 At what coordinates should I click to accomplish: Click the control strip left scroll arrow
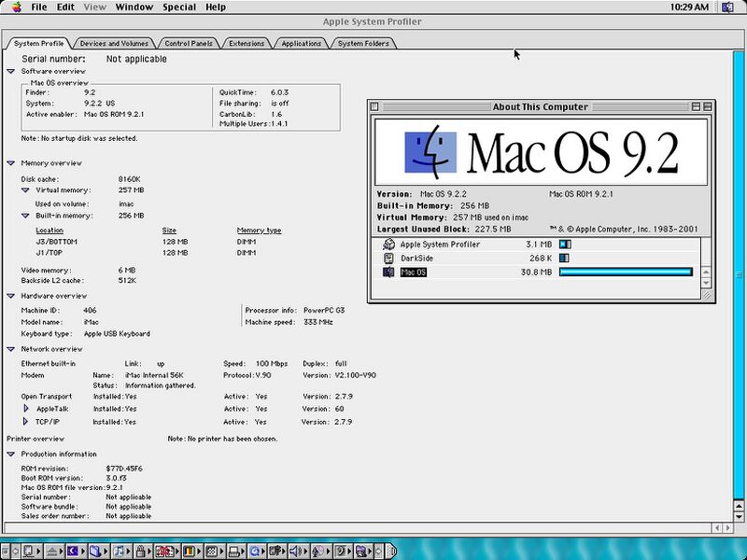tap(15, 552)
